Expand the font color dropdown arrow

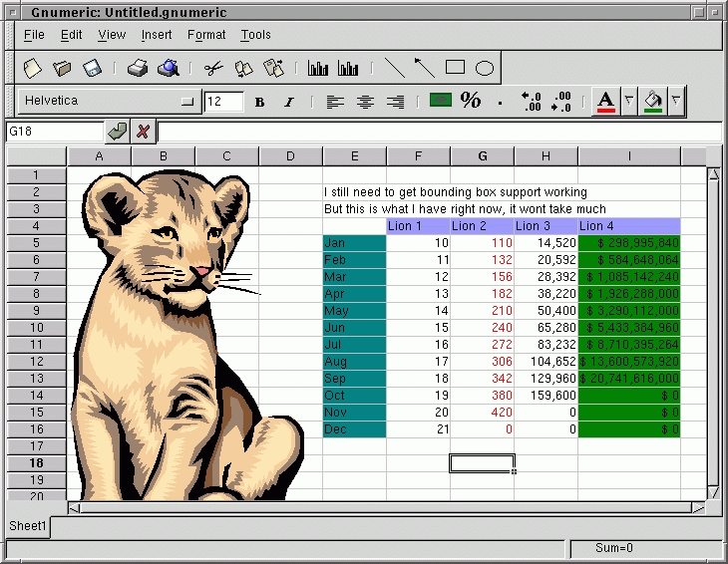click(x=629, y=101)
